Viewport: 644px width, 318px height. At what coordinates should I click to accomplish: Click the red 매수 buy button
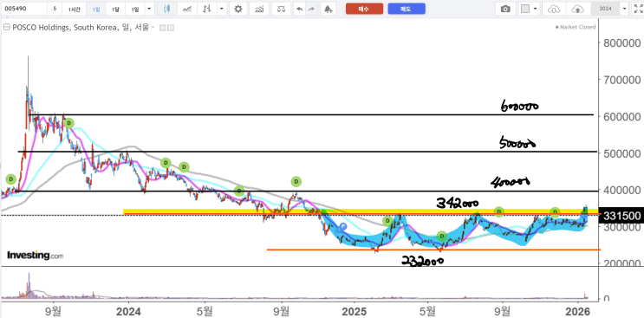(364, 9)
